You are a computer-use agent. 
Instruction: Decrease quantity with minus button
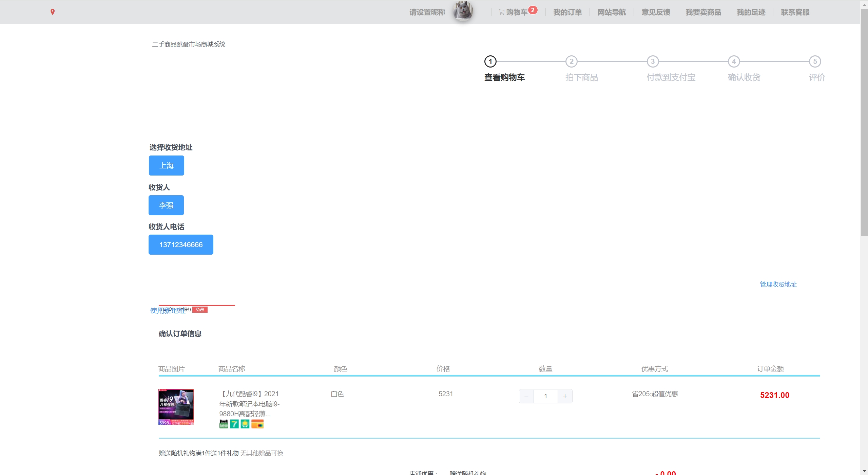[526, 396]
